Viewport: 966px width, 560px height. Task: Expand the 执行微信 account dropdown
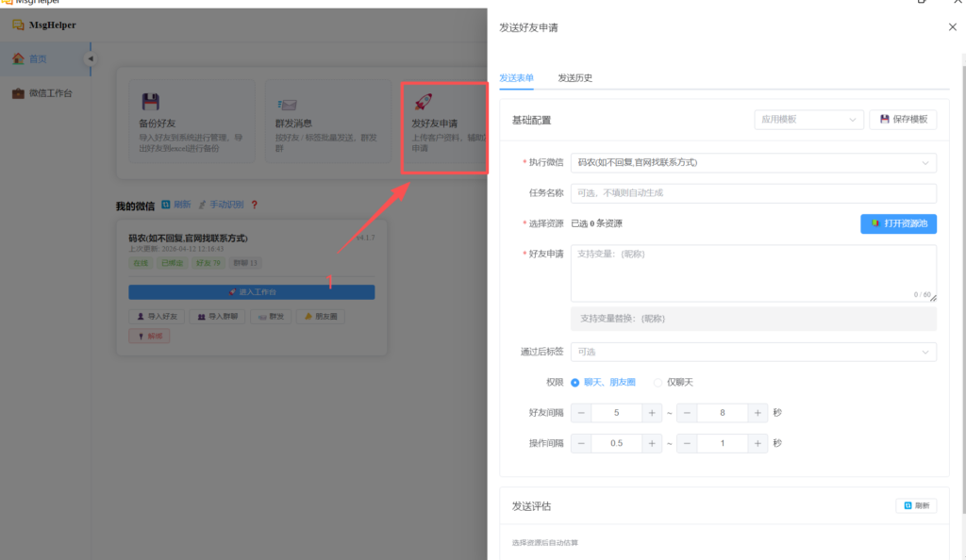click(753, 163)
